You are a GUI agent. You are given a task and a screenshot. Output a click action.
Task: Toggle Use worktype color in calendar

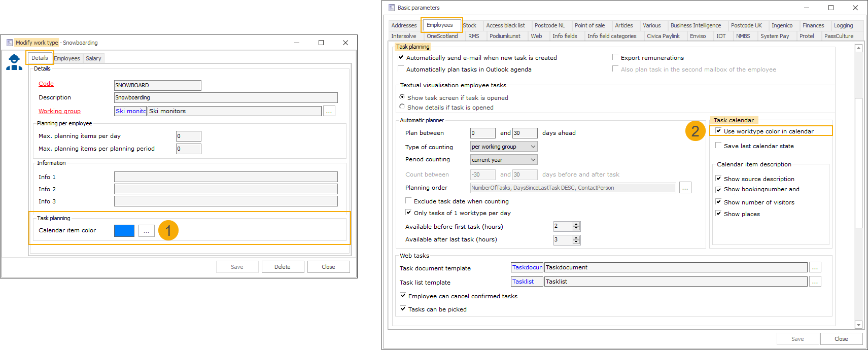[718, 131]
